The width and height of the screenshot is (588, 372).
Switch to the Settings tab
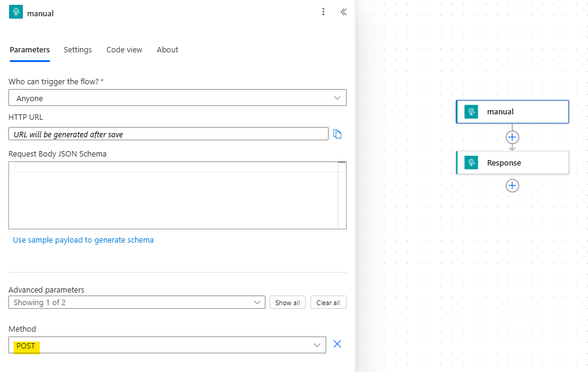pyautogui.click(x=77, y=50)
